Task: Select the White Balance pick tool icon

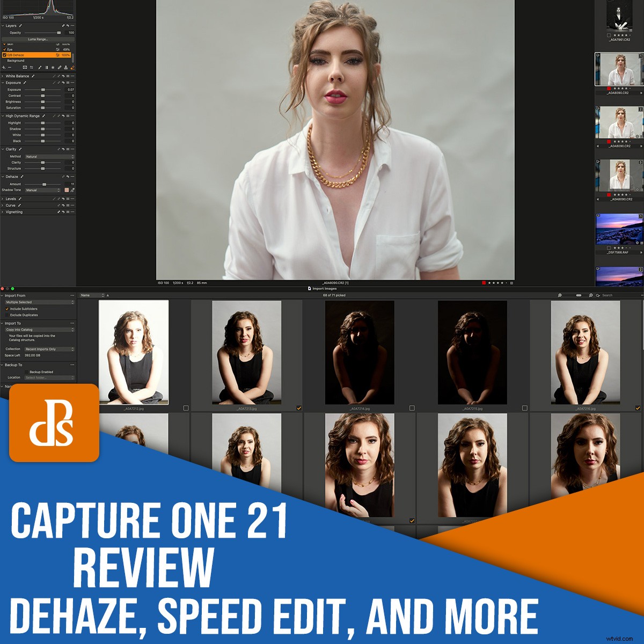Action: click(x=33, y=76)
